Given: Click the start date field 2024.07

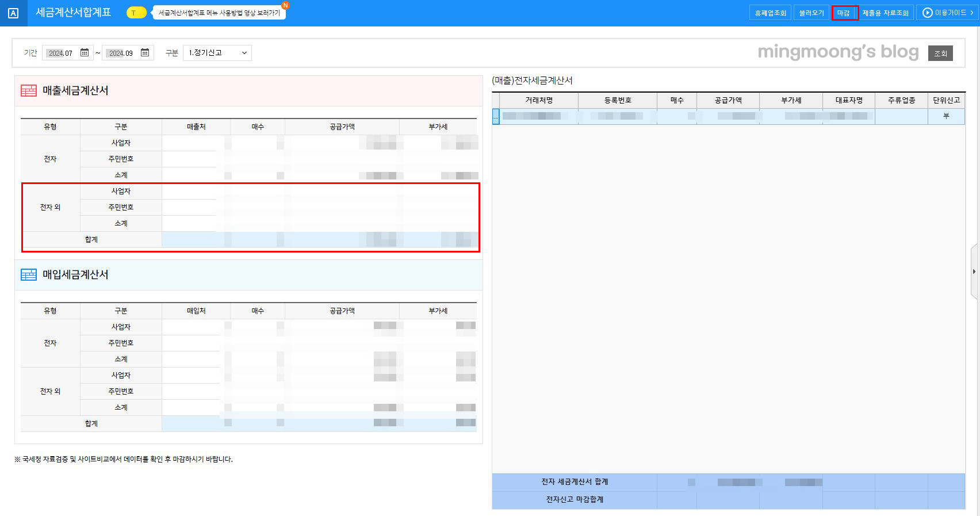Looking at the screenshot, I should click(61, 53).
